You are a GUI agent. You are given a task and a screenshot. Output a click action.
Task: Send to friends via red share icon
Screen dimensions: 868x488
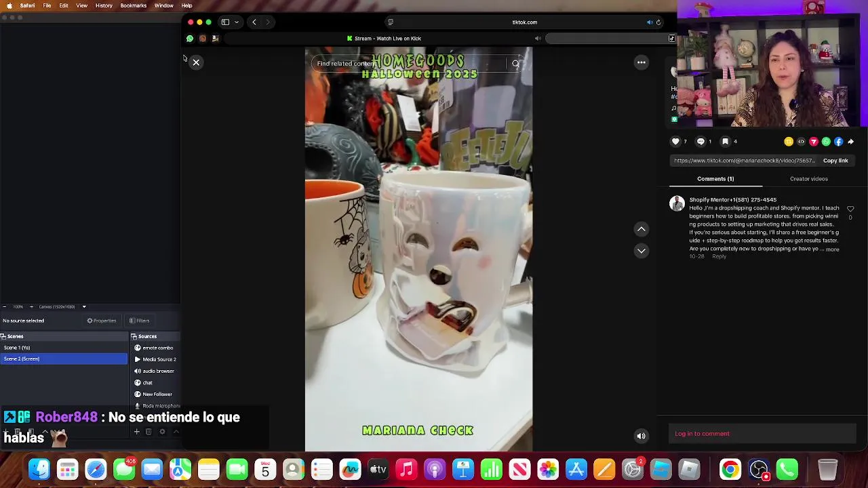click(813, 142)
